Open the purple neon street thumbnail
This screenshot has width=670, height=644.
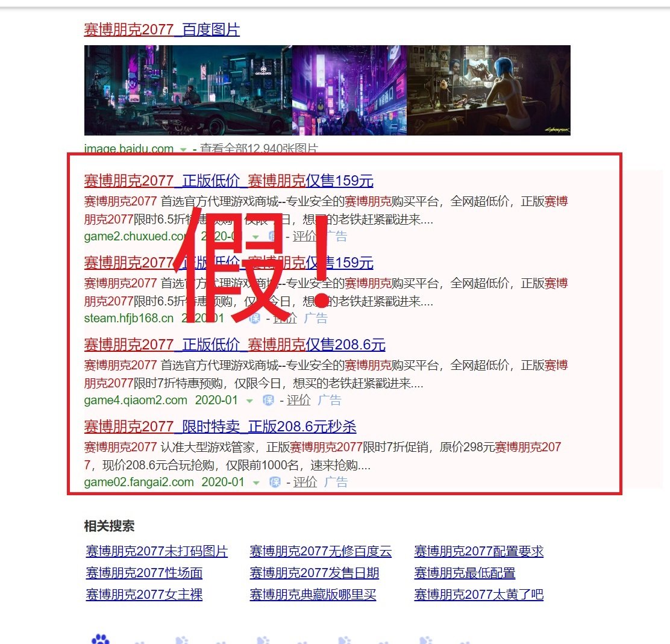(x=349, y=90)
